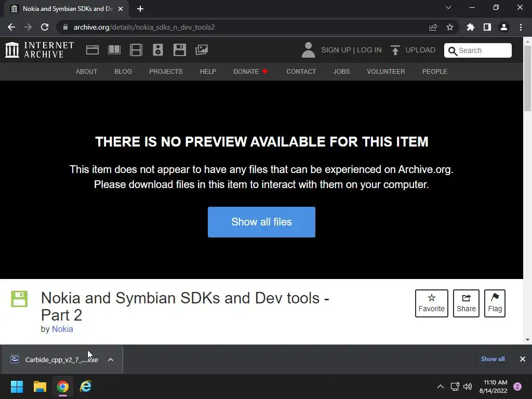
Task: Expand the Carbide download options chevron
Action: [x=111, y=360]
